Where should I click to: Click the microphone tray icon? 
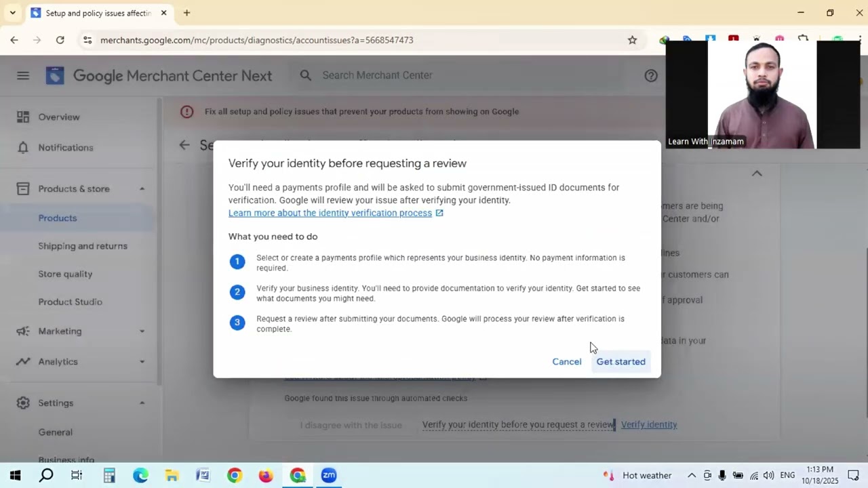(722, 475)
